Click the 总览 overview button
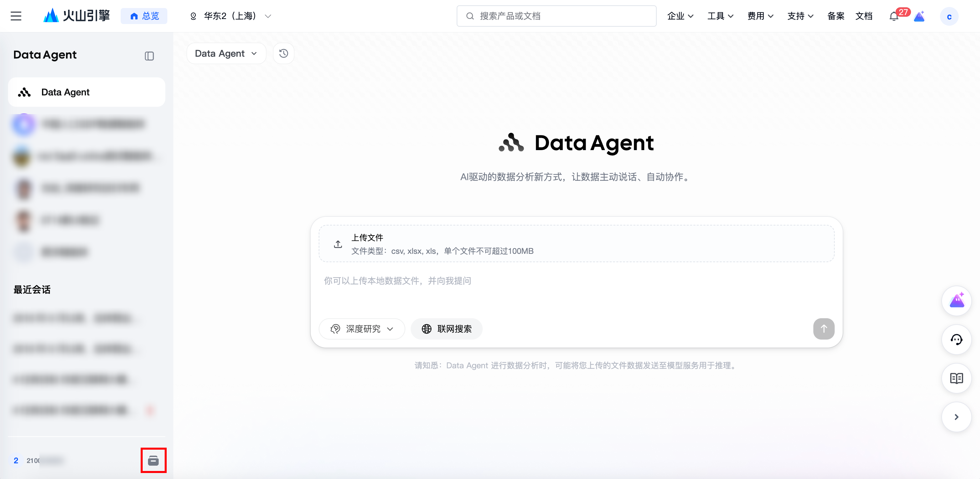The height and width of the screenshot is (479, 980). click(144, 16)
